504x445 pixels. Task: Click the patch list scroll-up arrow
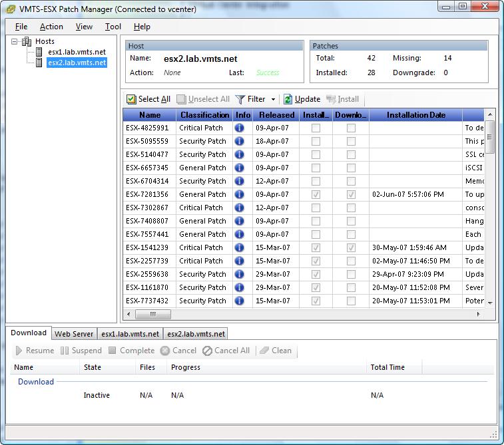490,114
